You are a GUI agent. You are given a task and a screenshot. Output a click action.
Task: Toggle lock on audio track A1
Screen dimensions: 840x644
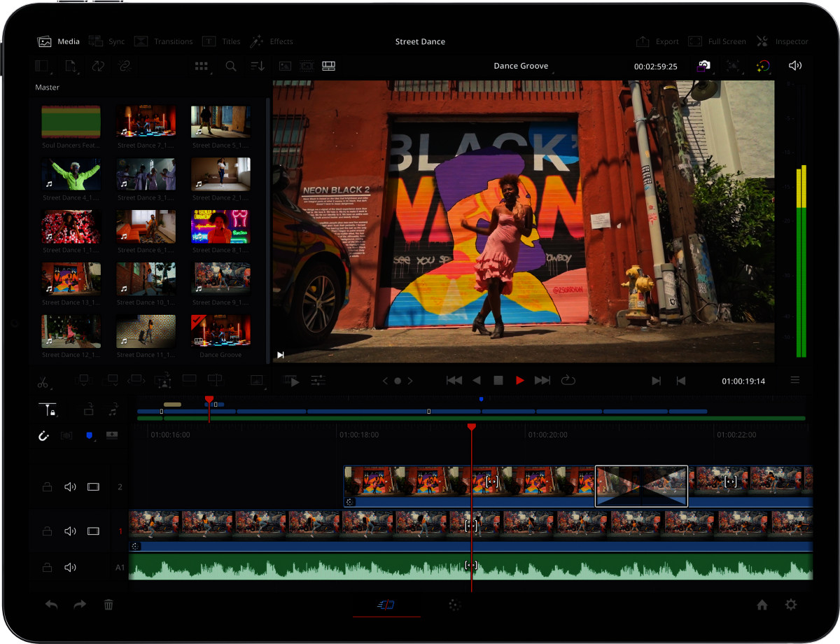(x=47, y=567)
